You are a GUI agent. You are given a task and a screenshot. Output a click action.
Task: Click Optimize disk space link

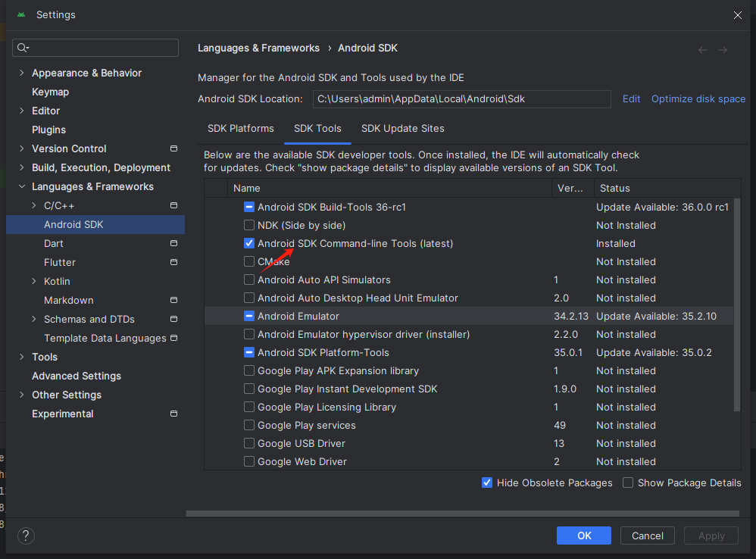coord(698,98)
